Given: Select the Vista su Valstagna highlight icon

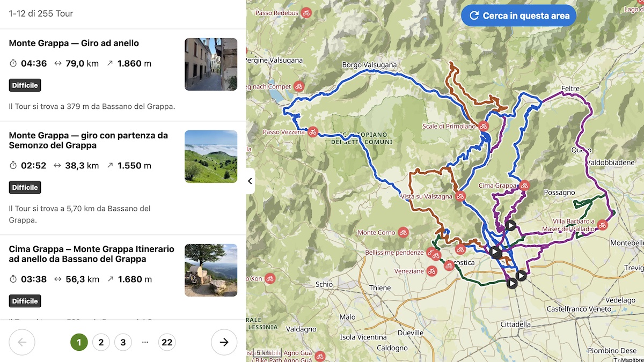Looking at the screenshot, I should click(x=460, y=196).
